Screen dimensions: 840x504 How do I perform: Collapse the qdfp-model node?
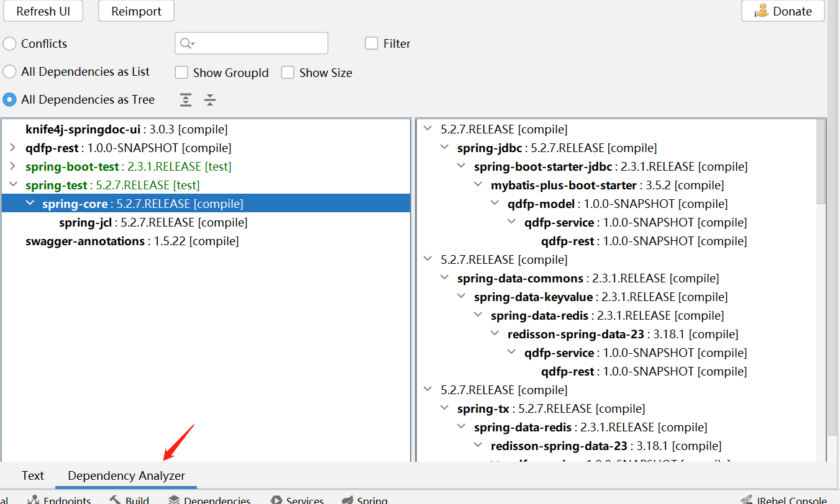click(495, 204)
